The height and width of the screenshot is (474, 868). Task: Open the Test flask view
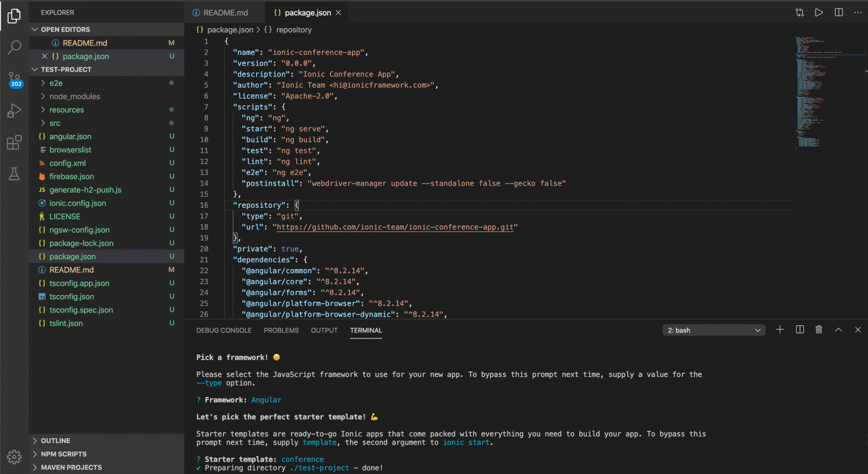point(14,174)
